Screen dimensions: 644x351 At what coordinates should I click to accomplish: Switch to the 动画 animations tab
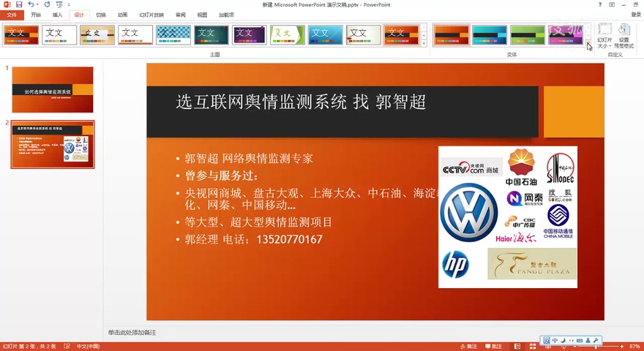pyautogui.click(x=122, y=15)
